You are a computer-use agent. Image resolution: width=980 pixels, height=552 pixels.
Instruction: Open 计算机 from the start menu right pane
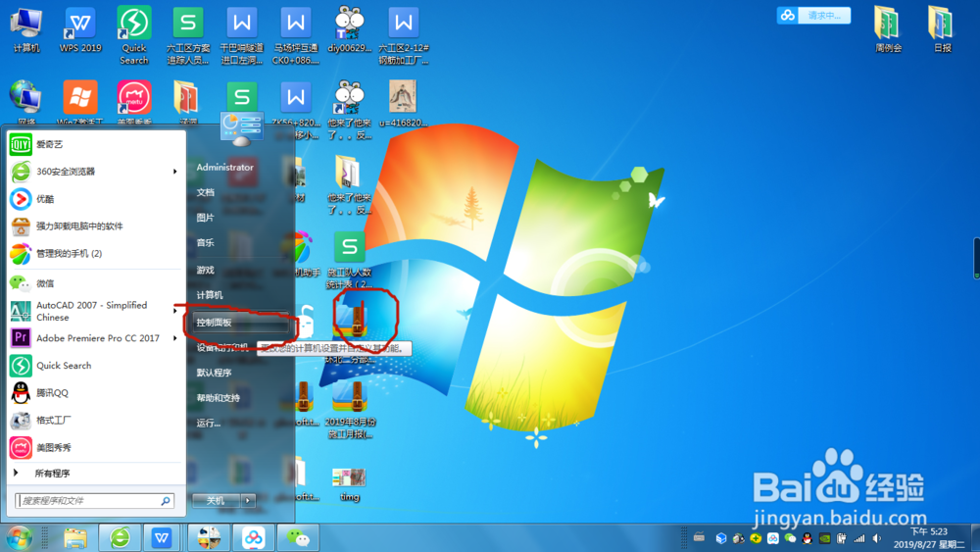click(210, 295)
